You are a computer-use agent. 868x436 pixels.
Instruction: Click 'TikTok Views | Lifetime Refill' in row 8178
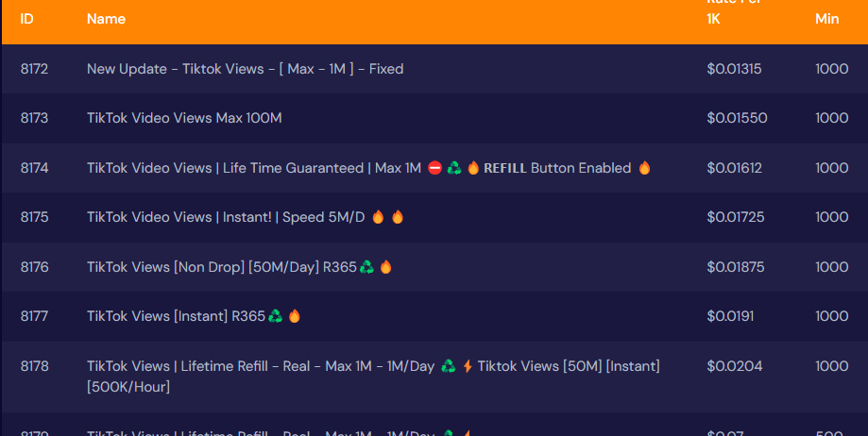[x=178, y=366]
